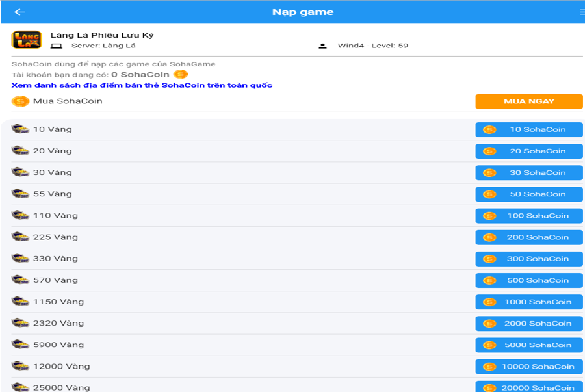Viewport: 585px width, 392px height.
Task: Click the chest icon for 225 Vàng
Action: point(20,237)
